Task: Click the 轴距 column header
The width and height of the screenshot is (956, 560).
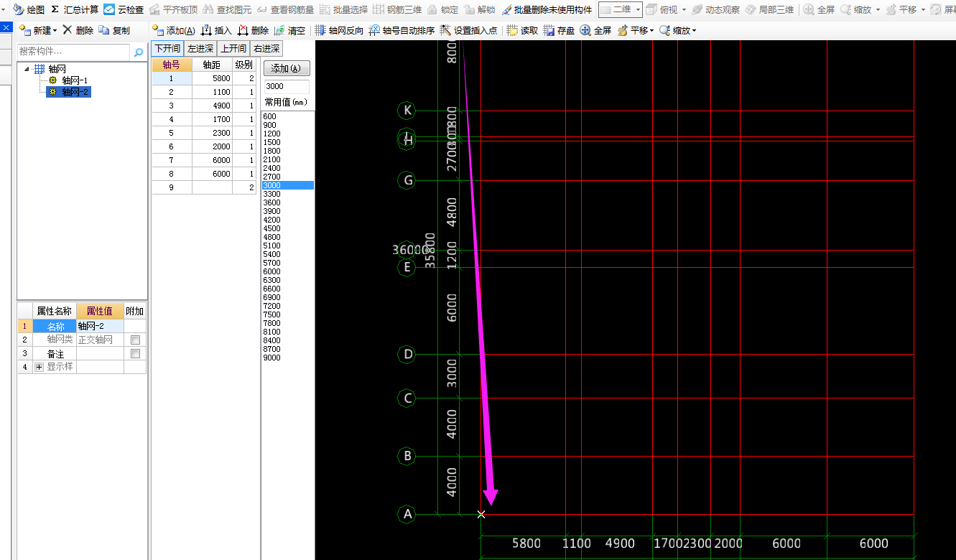Action: pyautogui.click(x=212, y=65)
